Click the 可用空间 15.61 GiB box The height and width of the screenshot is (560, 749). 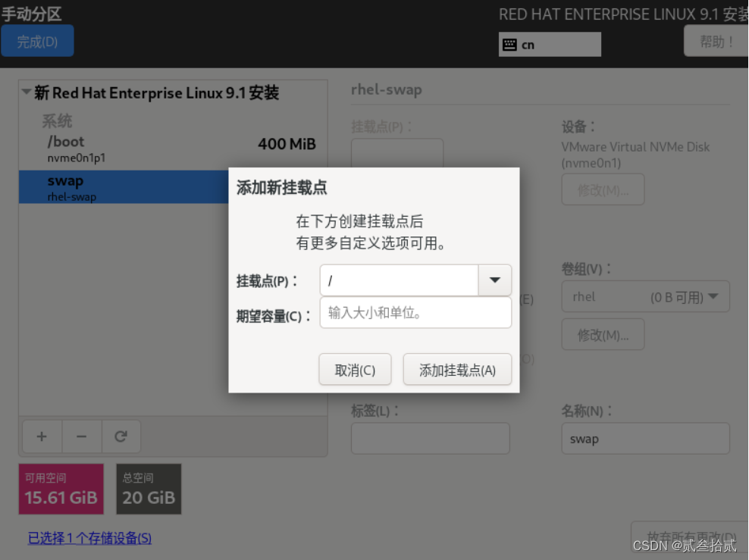coord(61,490)
